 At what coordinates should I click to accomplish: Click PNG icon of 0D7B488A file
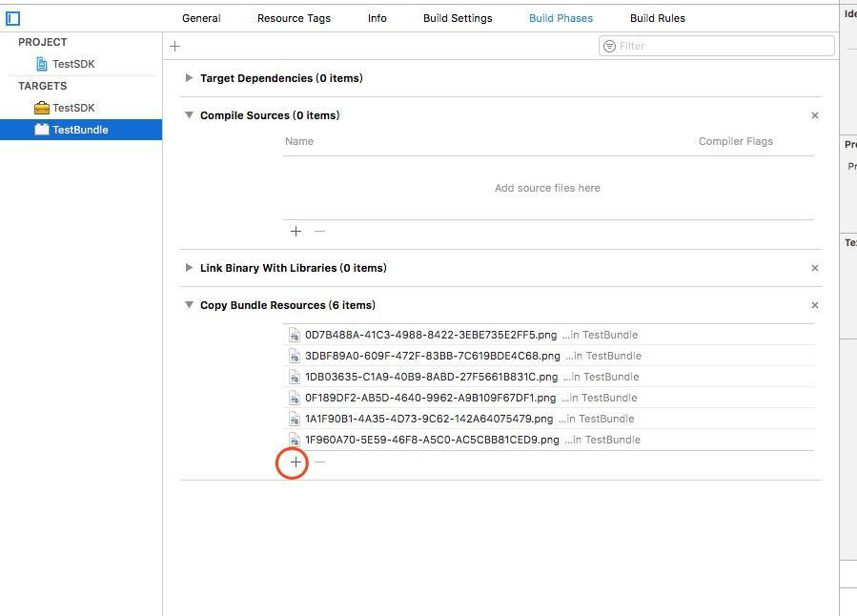coord(295,335)
